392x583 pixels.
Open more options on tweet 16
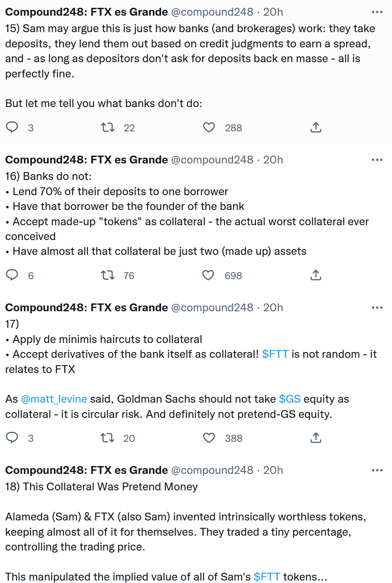click(377, 160)
